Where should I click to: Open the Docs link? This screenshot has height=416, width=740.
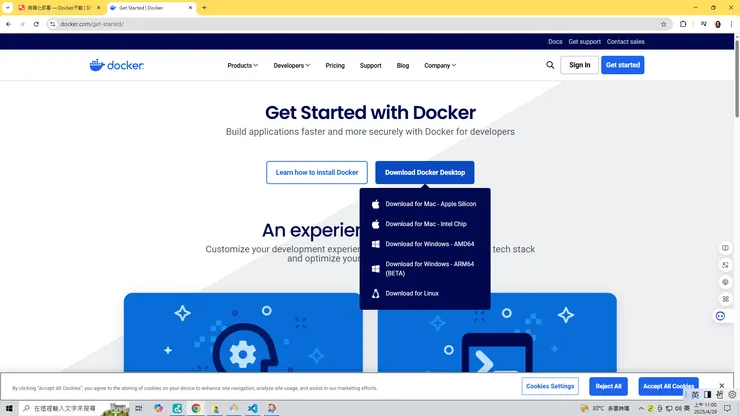tap(555, 42)
